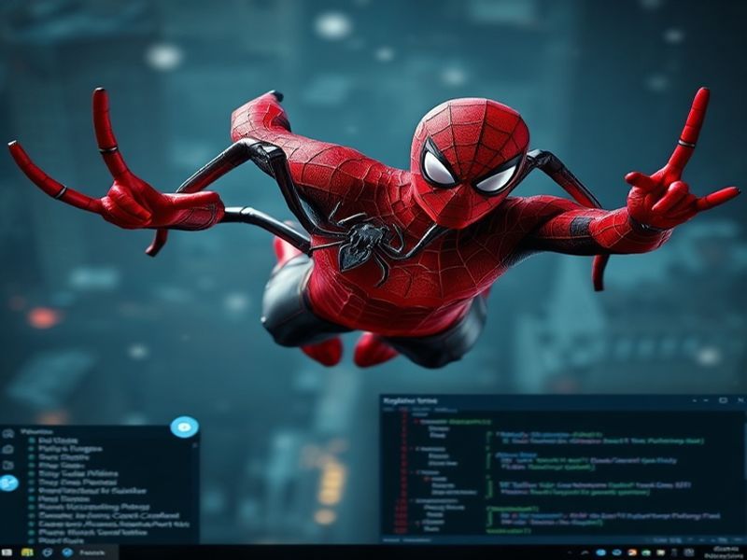Open the blue circular-arrow taskbar icon
This screenshot has width=747, height=560.
(48, 553)
